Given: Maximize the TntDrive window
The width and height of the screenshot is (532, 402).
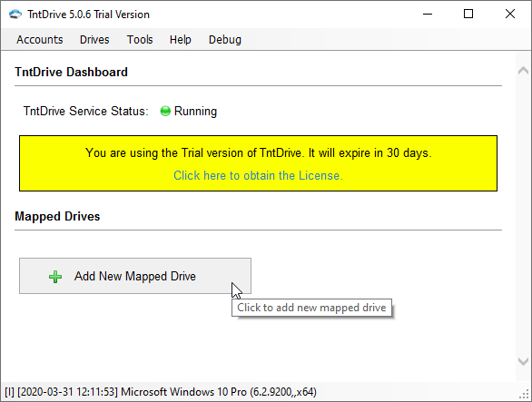Looking at the screenshot, I should point(468,15).
